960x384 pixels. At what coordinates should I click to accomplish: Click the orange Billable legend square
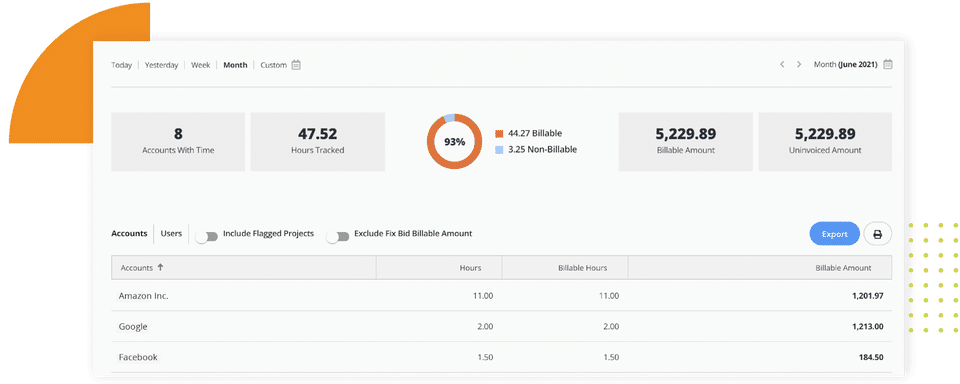coord(499,134)
